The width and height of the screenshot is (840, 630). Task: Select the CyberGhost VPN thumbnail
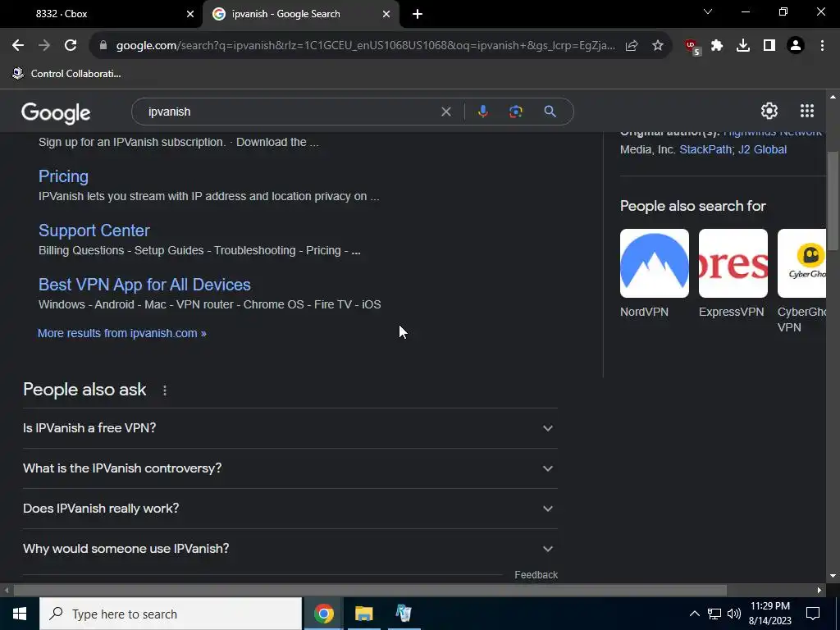[x=801, y=263]
